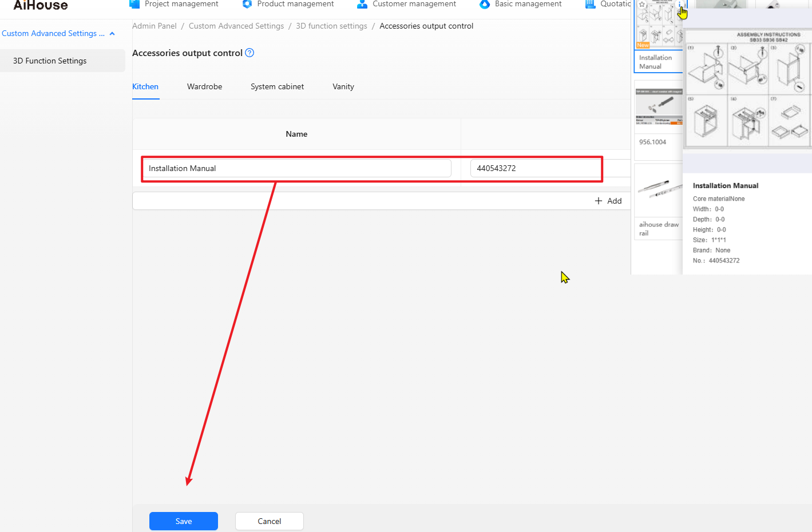812x532 pixels.
Task: Open the 3D Function Settings item
Action: click(50, 61)
